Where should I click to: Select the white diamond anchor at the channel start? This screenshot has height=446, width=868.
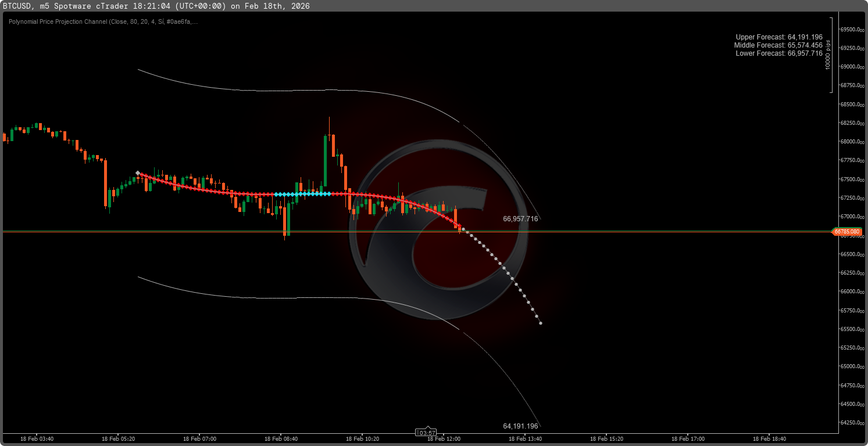point(138,172)
